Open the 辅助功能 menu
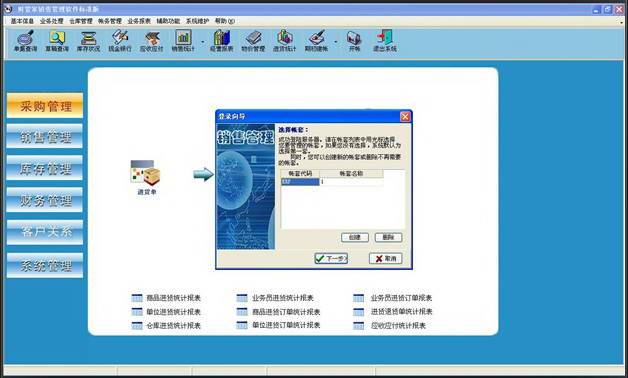The image size is (628, 378). 168,21
